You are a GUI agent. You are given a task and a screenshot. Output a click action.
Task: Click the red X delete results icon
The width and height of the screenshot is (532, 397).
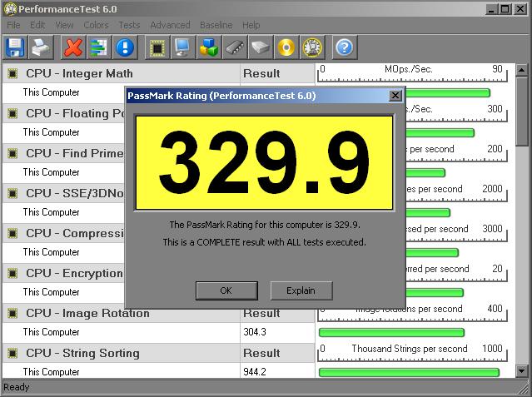[73, 47]
